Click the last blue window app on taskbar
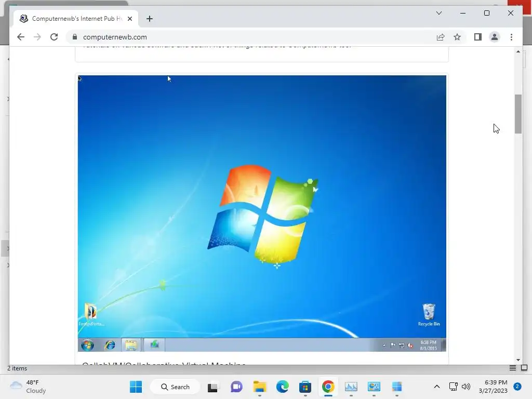This screenshot has height=399, width=532. click(x=396, y=387)
